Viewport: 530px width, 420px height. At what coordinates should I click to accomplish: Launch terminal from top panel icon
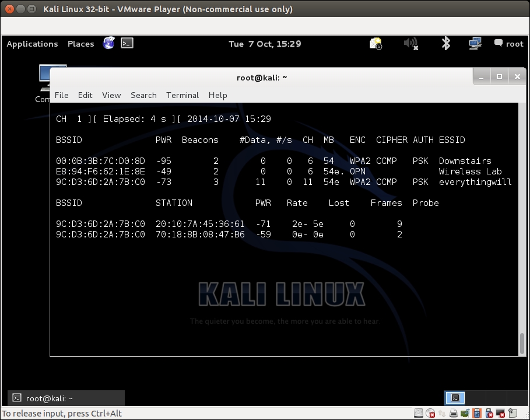[127, 43]
